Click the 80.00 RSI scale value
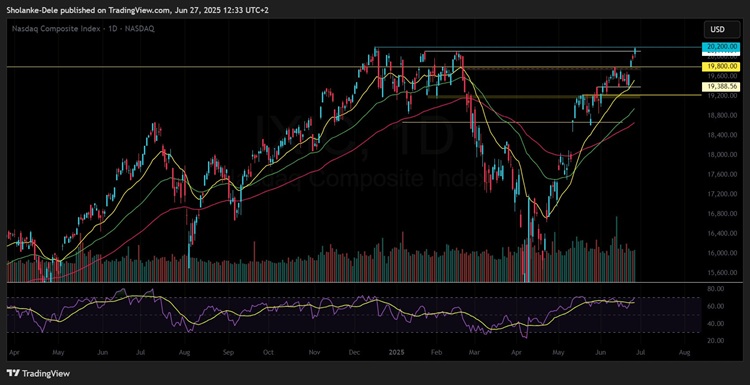 (717, 289)
